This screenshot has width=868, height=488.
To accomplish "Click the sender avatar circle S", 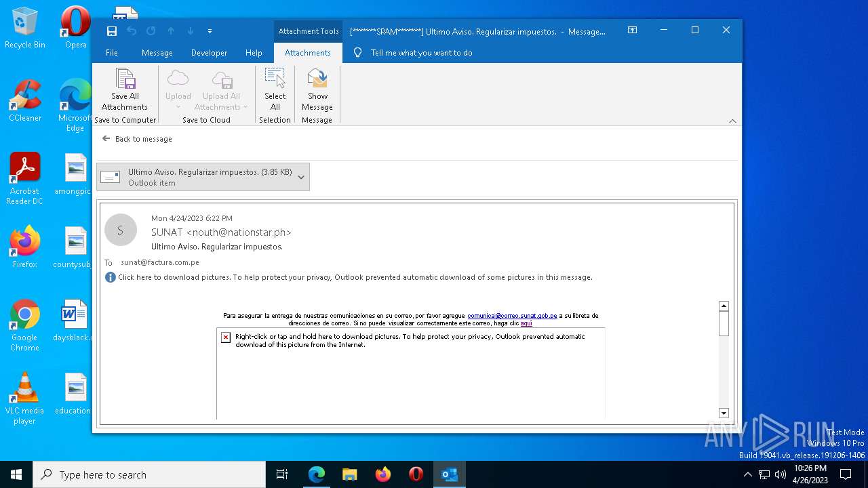I will [120, 231].
